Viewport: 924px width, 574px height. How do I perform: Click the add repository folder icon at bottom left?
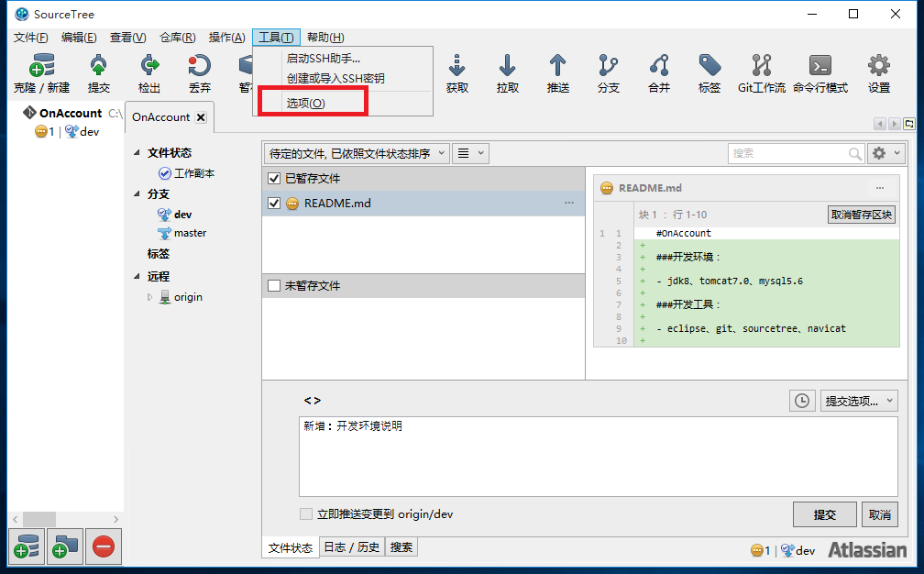(65, 546)
